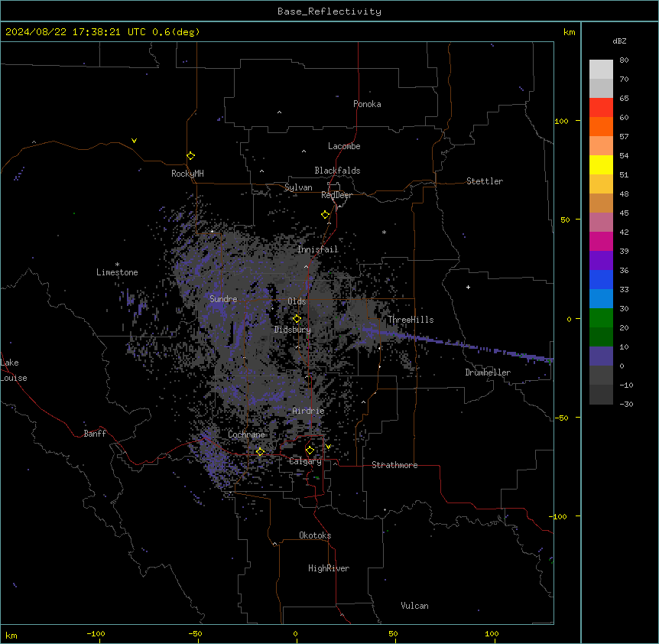This screenshot has height=644, width=659.
Task: Select the blue 33-36 dBZ legend swatch
Action: [601, 279]
